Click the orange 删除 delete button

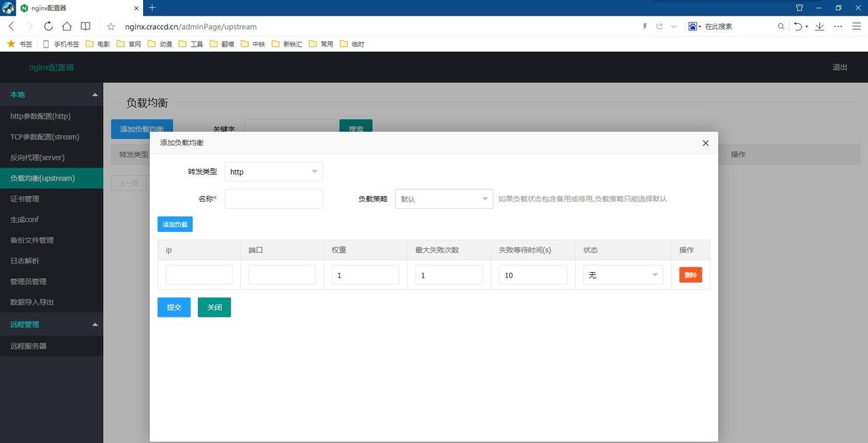(x=690, y=275)
